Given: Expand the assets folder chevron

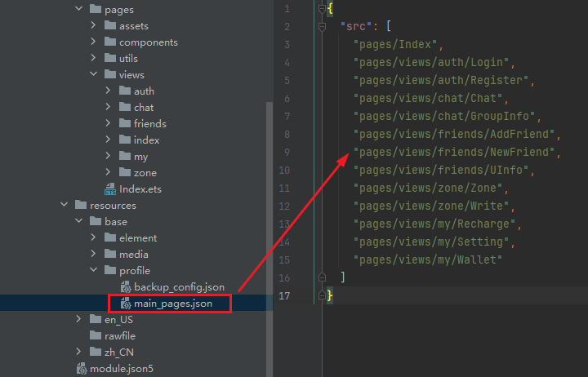Looking at the screenshot, I should [93, 25].
